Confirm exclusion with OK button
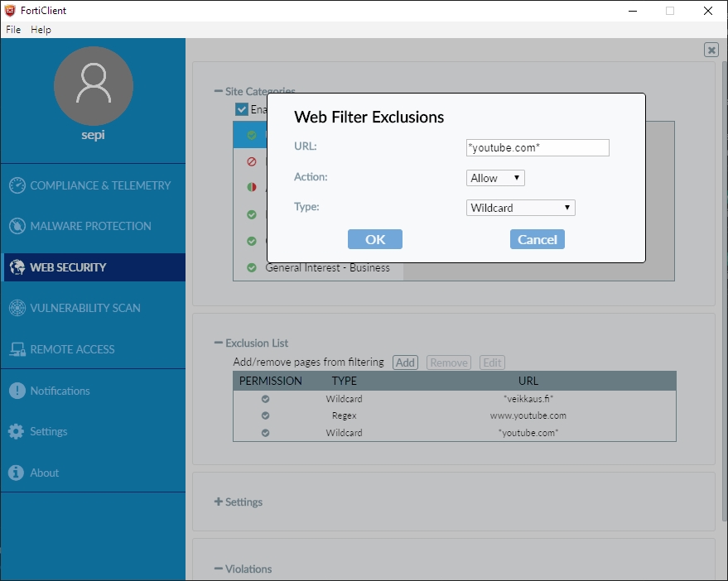Screen dimensions: 728x581 pyautogui.click(x=375, y=239)
